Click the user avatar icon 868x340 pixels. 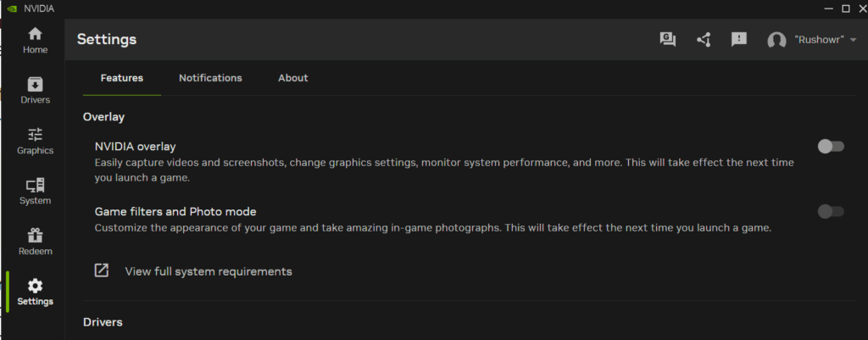[x=776, y=40]
